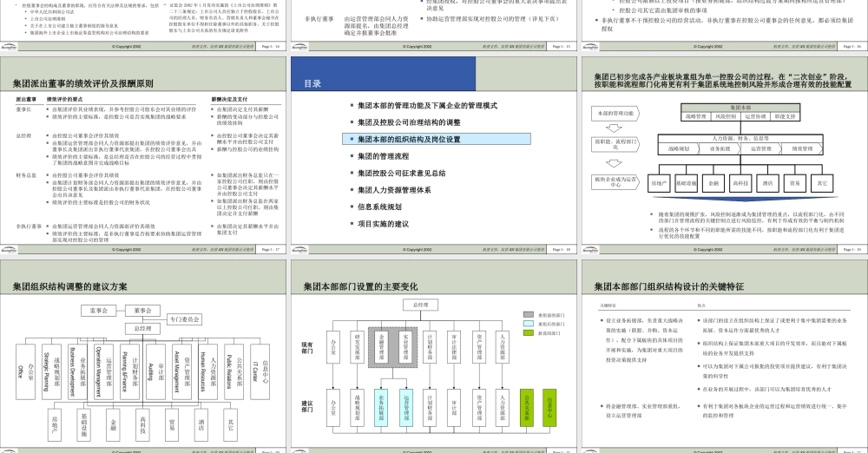Select the 高科技 box in 建议方案 org chart

(x=143, y=424)
